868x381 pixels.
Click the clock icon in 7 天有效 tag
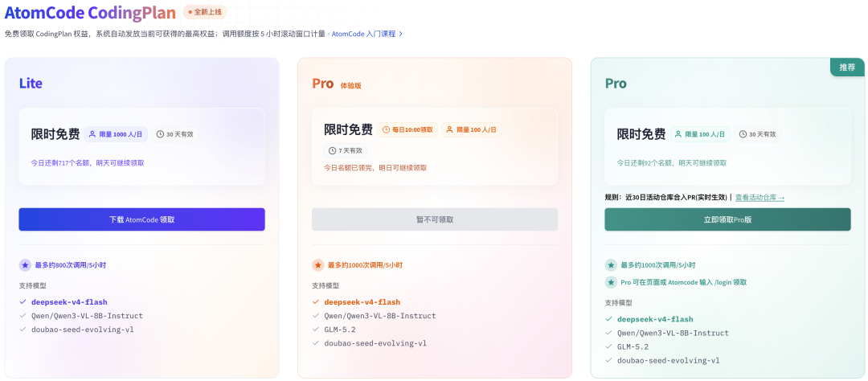332,150
